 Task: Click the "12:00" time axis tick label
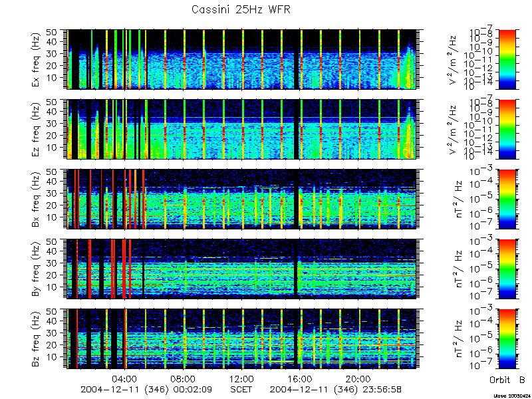tap(242, 378)
